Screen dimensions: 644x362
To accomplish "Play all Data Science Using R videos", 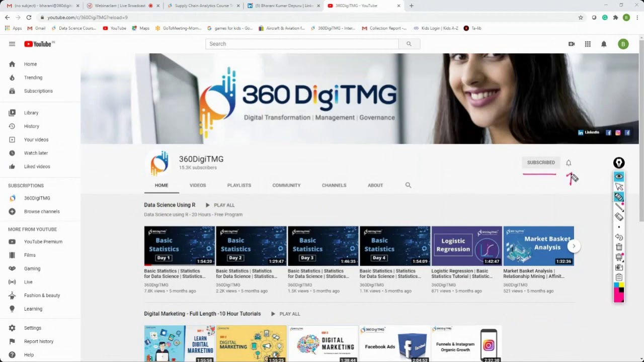I will click(x=220, y=205).
